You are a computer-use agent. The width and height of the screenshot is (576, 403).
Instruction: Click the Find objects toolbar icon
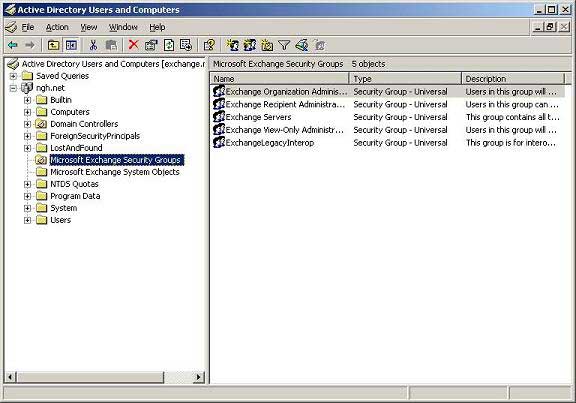pos(302,45)
